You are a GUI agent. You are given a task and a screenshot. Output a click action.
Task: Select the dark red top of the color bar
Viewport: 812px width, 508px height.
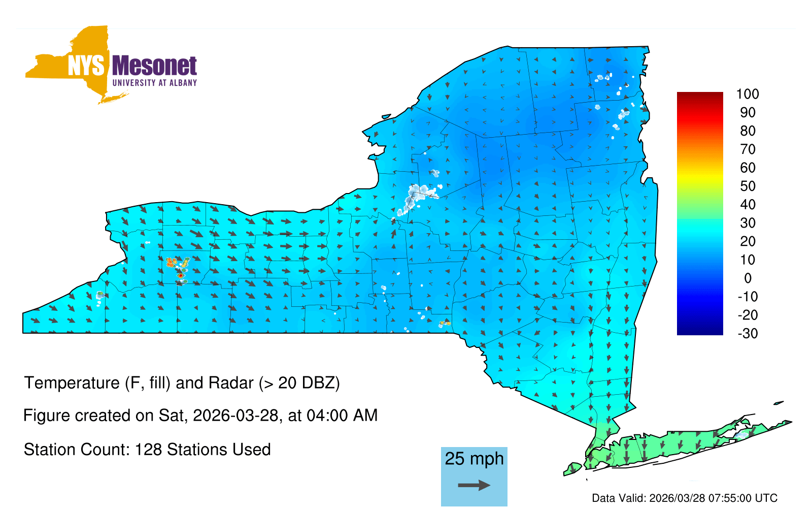click(x=700, y=96)
